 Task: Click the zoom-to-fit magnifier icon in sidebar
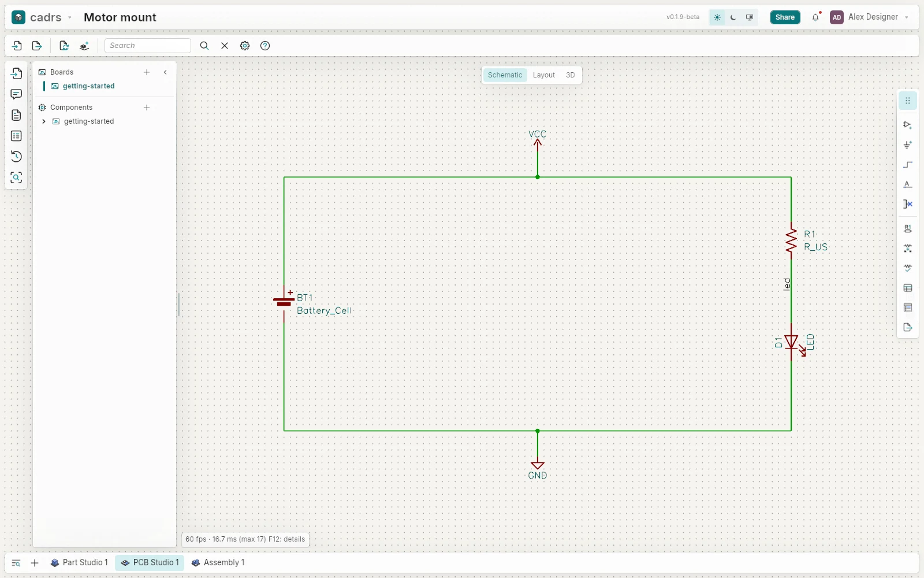coord(16,177)
